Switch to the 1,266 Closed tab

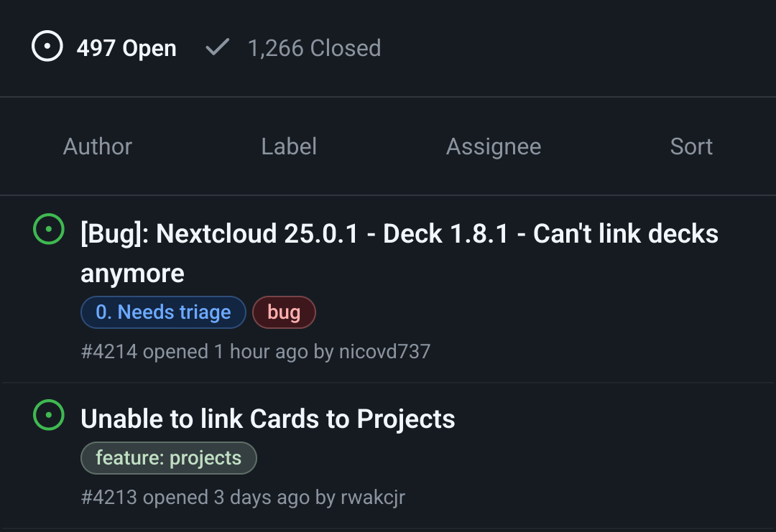[315, 47]
